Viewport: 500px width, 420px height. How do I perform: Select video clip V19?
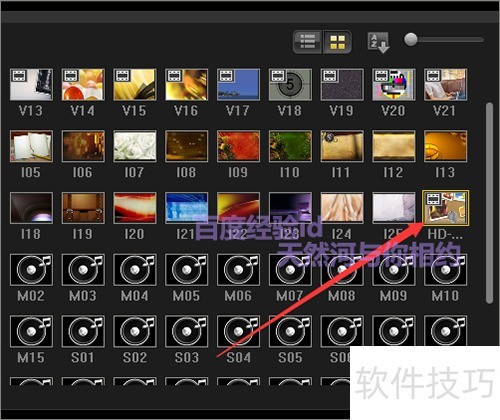click(342, 85)
